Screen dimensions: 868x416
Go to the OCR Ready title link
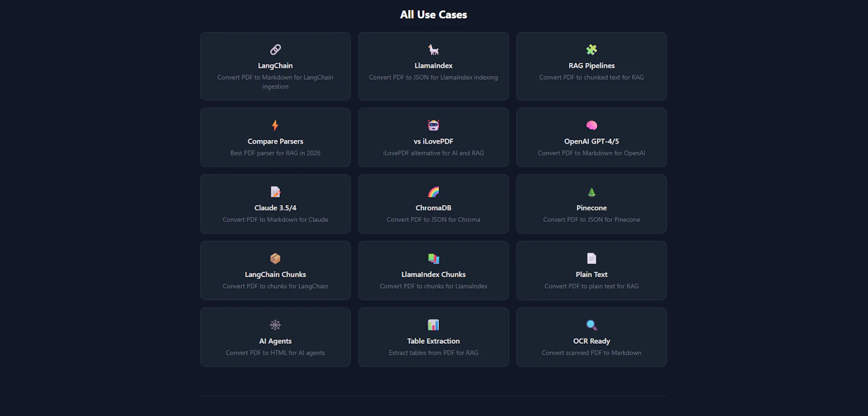pyautogui.click(x=592, y=342)
